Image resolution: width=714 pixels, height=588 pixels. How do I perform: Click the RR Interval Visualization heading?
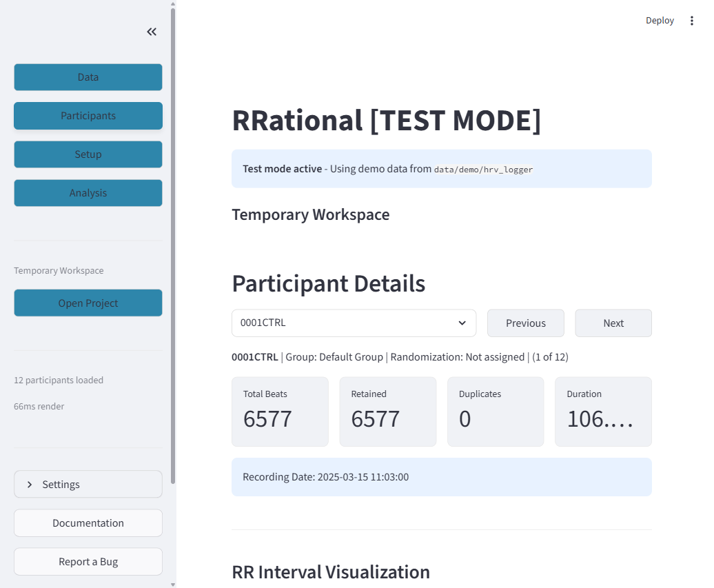tap(331, 572)
